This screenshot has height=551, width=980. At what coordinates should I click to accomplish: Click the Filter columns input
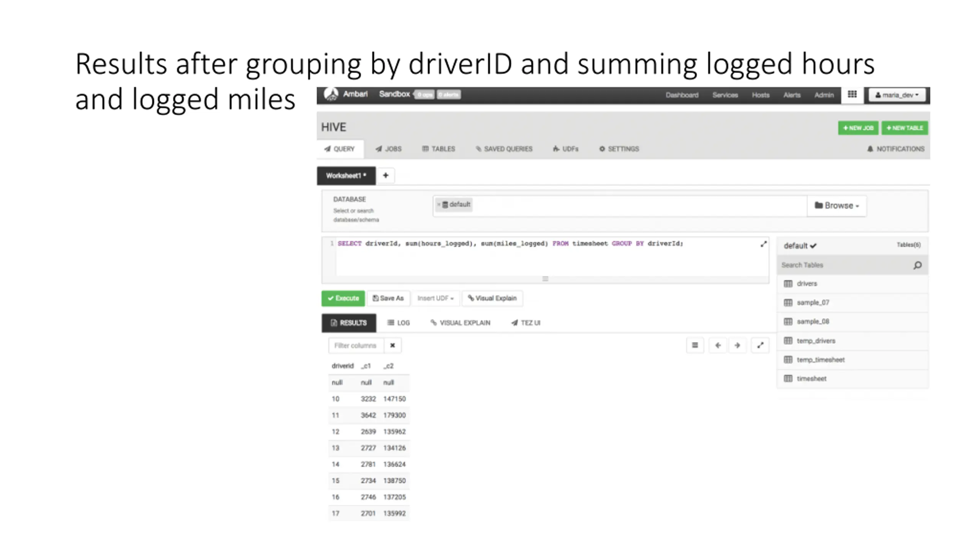(x=356, y=346)
